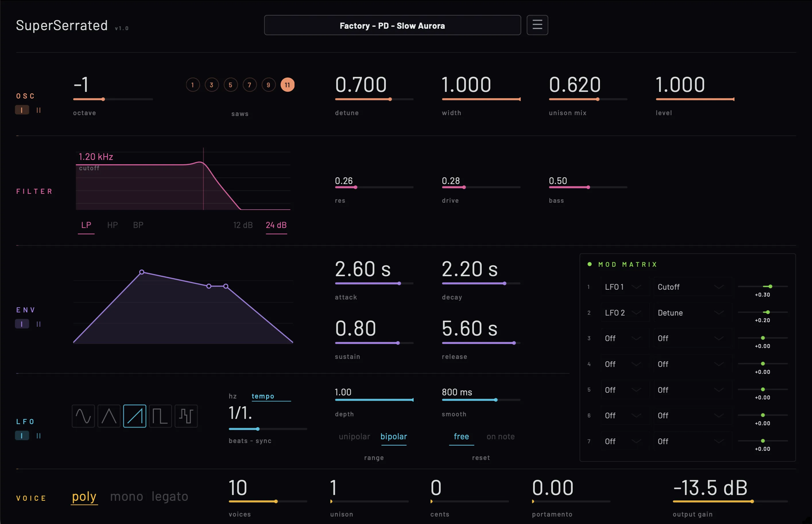Select mono voice mode

point(127,496)
